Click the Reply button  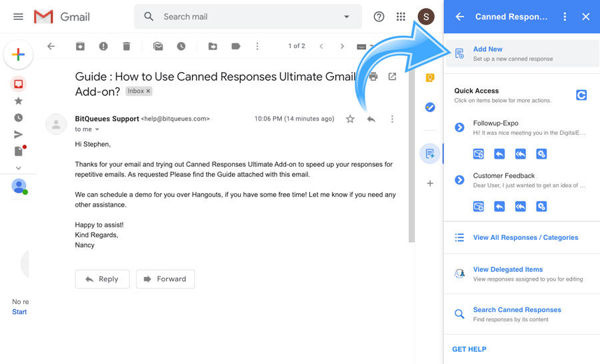click(102, 279)
